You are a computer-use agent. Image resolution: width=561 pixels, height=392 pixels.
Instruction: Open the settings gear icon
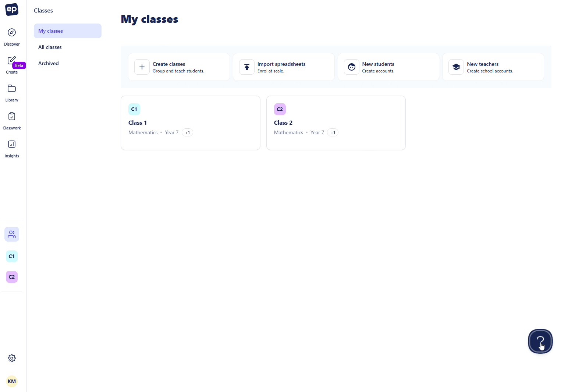(x=12, y=358)
